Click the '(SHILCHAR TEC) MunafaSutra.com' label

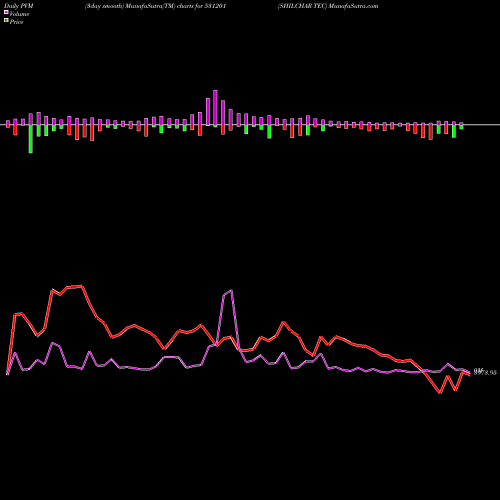pyautogui.click(x=328, y=6)
